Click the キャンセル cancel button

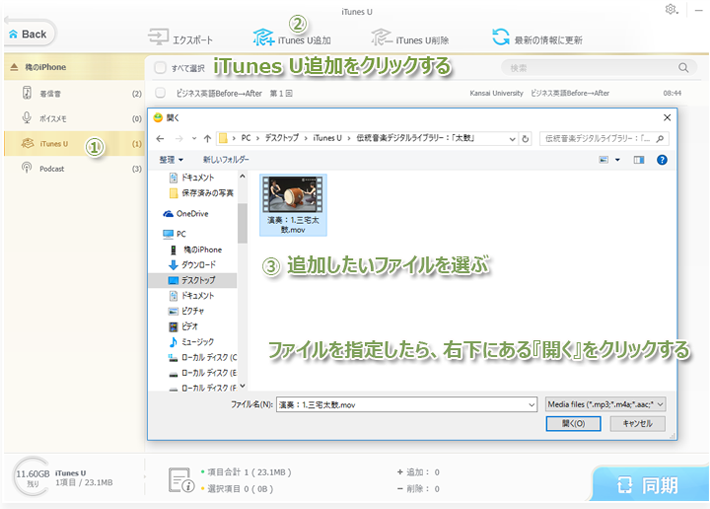pos(638,423)
